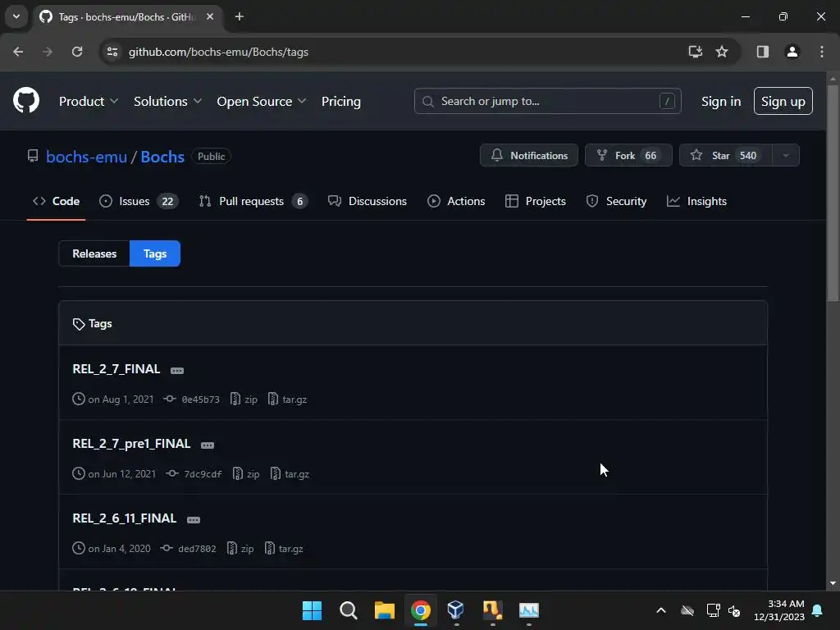This screenshot has height=630, width=840.
Task: Open commit ded7802
Action: click(189, 549)
